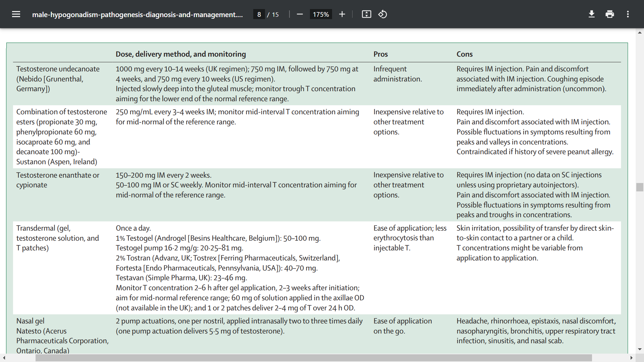
Task: Click 'Ease of application; less' text
Action: (410, 228)
